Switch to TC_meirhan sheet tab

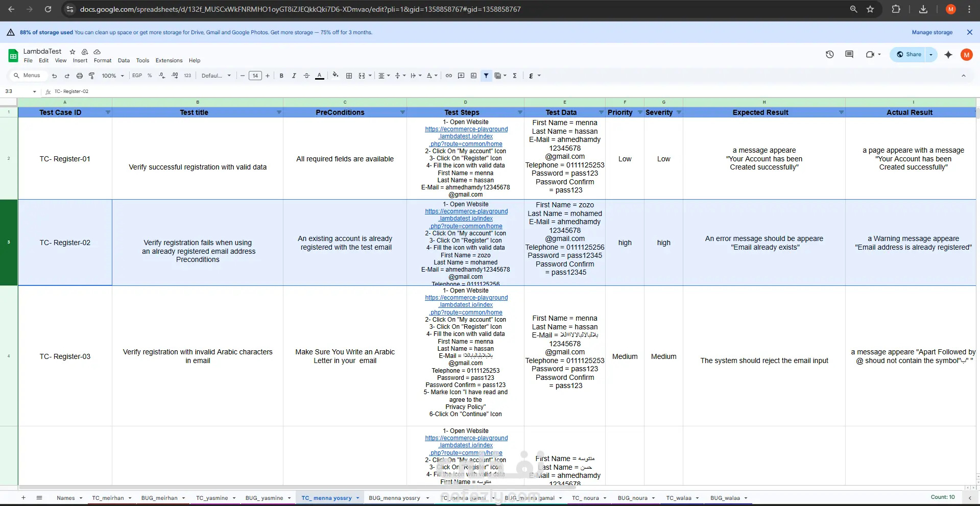click(108, 498)
